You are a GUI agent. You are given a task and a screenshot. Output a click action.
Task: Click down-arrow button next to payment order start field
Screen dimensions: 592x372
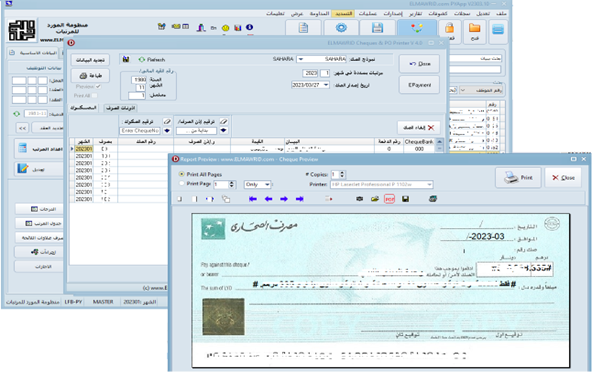pyautogui.click(x=224, y=131)
